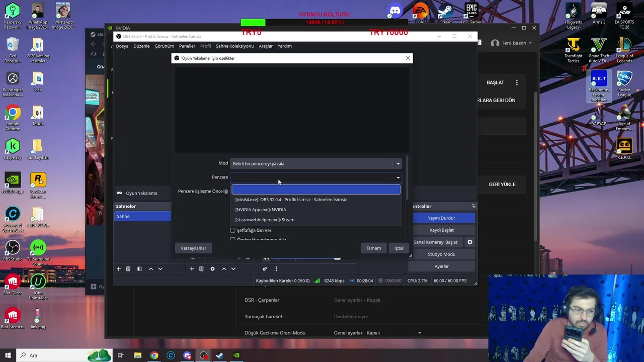Delete selected source with trash icon
This screenshot has height=362, width=644.
[x=201, y=269]
